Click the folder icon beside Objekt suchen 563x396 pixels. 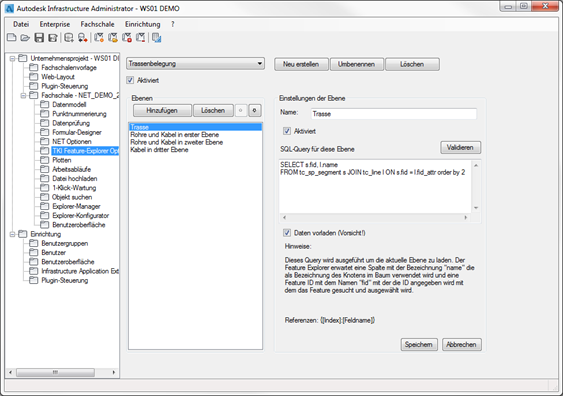(x=45, y=197)
